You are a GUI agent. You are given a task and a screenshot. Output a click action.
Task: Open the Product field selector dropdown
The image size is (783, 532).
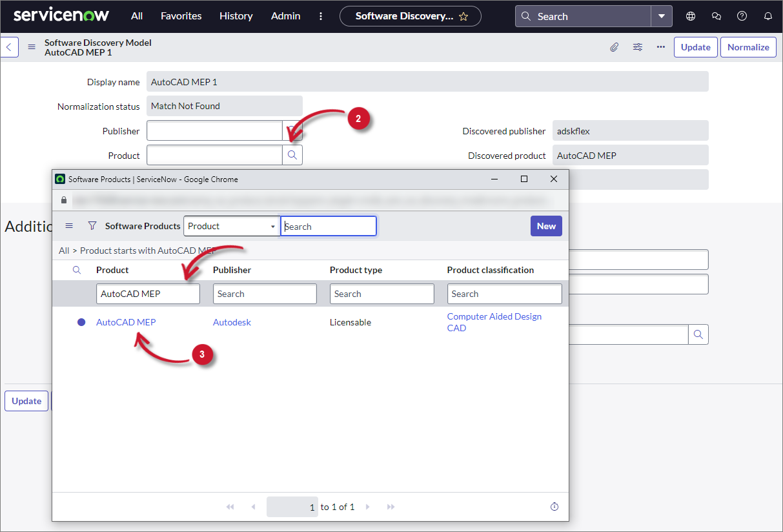click(x=232, y=226)
